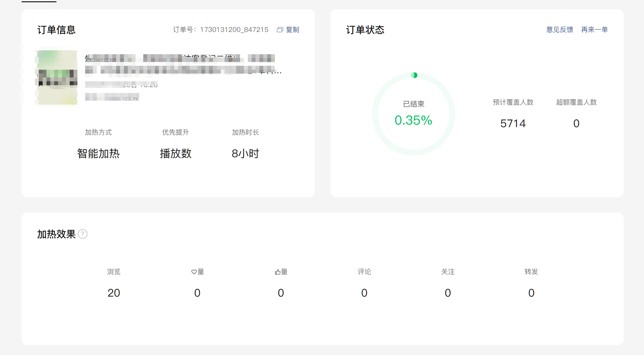The height and width of the screenshot is (355, 644).
Task: Click the 超额覆盖人数 value
Action: [x=576, y=124]
